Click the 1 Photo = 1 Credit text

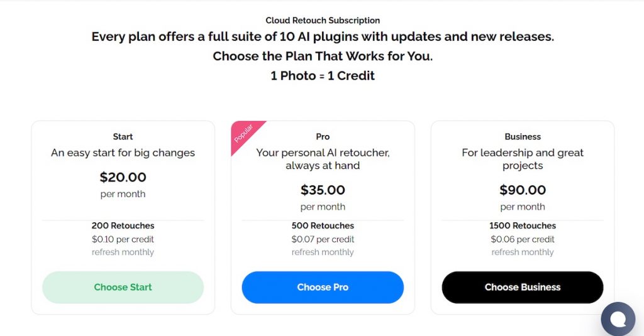point(323,75)
